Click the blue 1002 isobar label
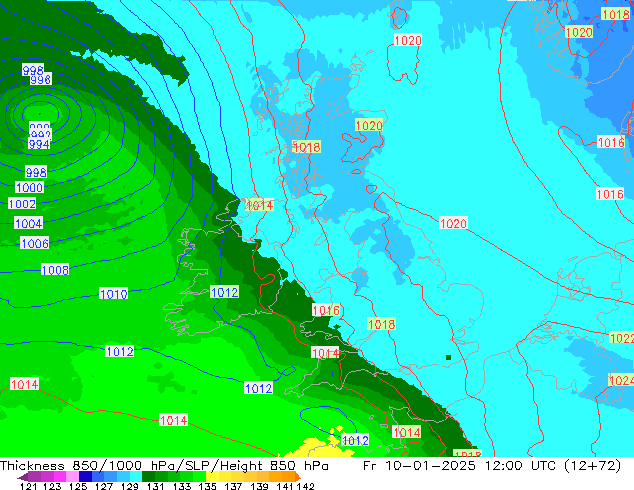 22,203
